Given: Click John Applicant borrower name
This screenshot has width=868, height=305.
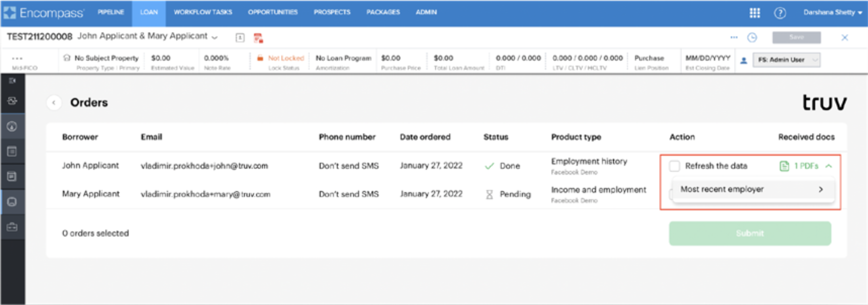Looking at the screenshot, I should click(x=90, y=166).
